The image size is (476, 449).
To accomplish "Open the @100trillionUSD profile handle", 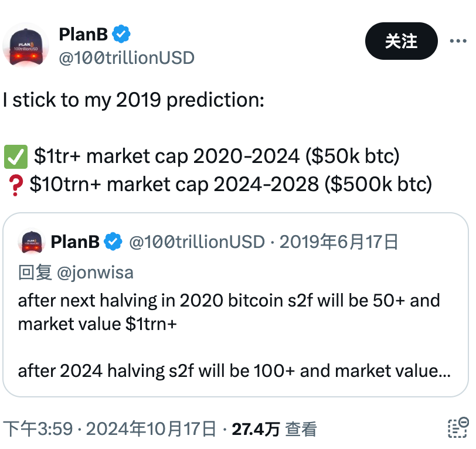I will point(127,57).
